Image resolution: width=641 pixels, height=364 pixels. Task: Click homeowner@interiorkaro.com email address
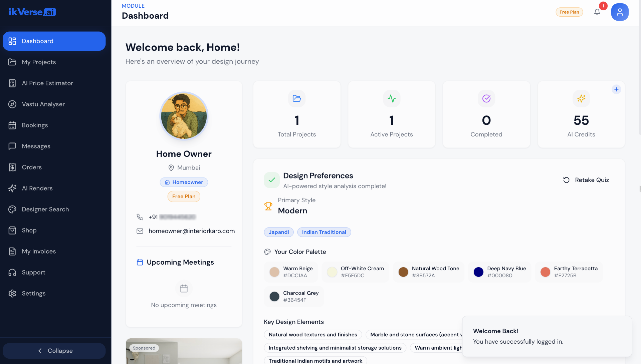(x=192, y=231)
